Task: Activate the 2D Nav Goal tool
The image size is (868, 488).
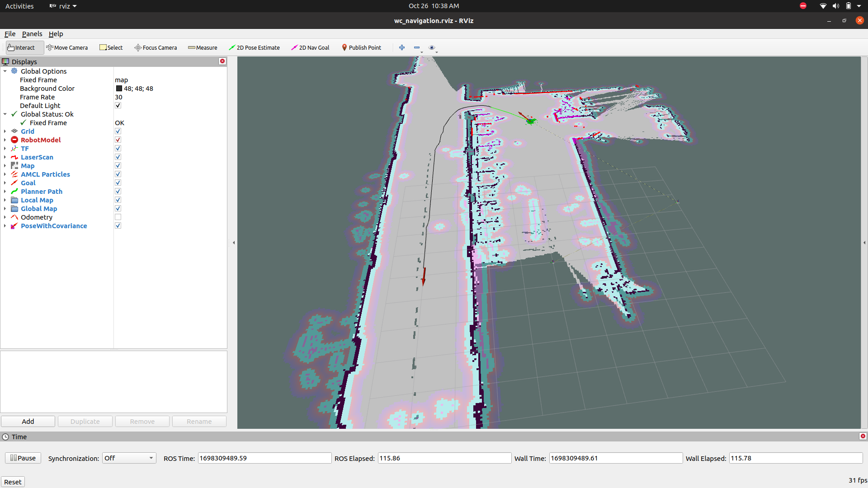Action: (x=310, y=47)
